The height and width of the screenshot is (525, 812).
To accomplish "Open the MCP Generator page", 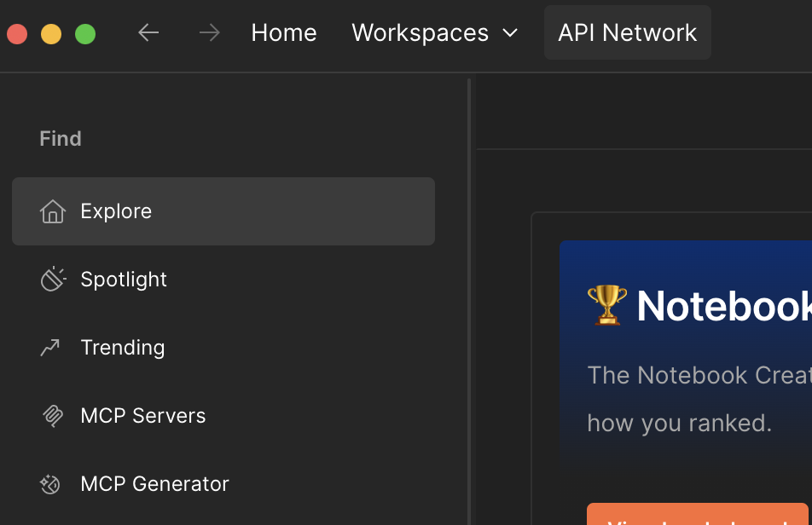I will point(154,484).
